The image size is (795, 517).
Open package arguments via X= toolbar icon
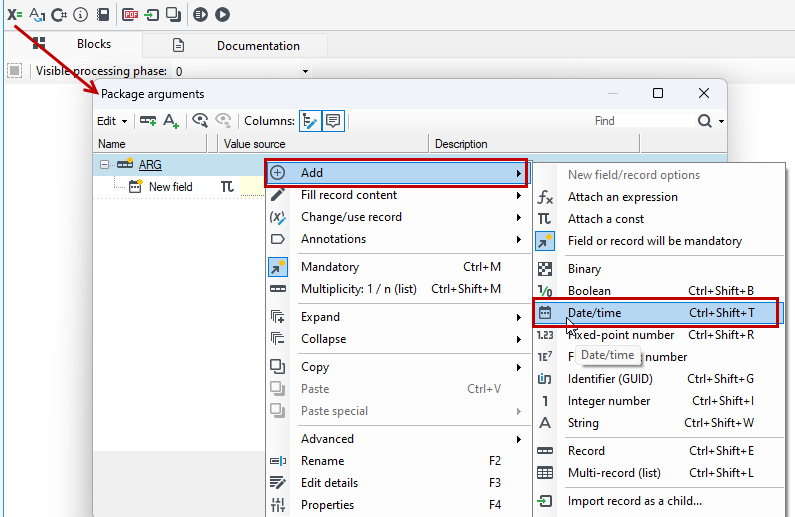pos(14,14)
